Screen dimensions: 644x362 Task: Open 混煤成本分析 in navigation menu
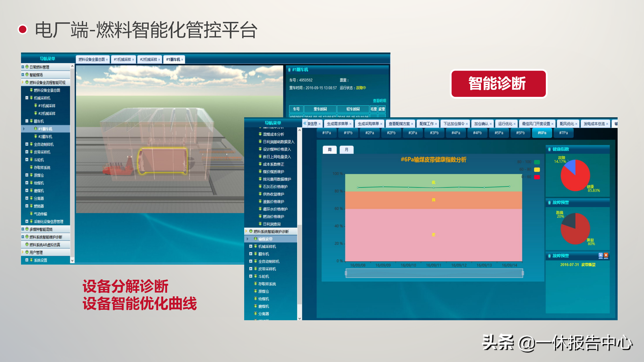273,134
